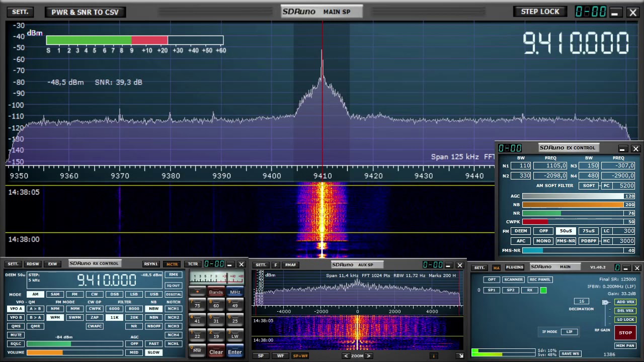This screenshot has height=362, width=644.
Task: Open the DECIMATION value box
Action: 582,301
